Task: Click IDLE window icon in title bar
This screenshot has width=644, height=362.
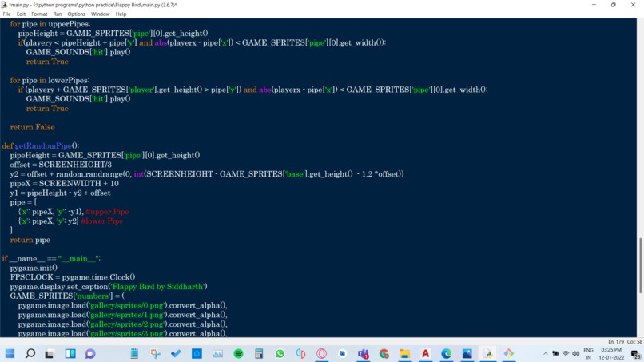Action: click(4, 5)
